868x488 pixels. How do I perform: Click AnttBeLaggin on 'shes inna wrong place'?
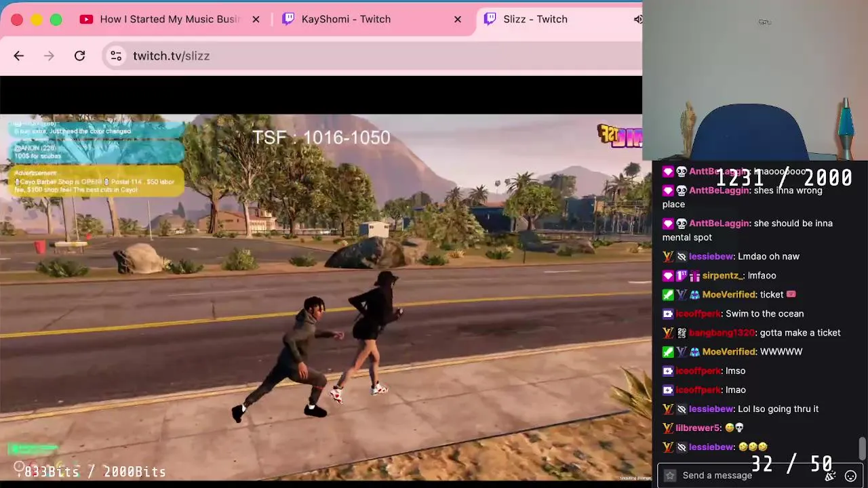(x=719, y=190)
